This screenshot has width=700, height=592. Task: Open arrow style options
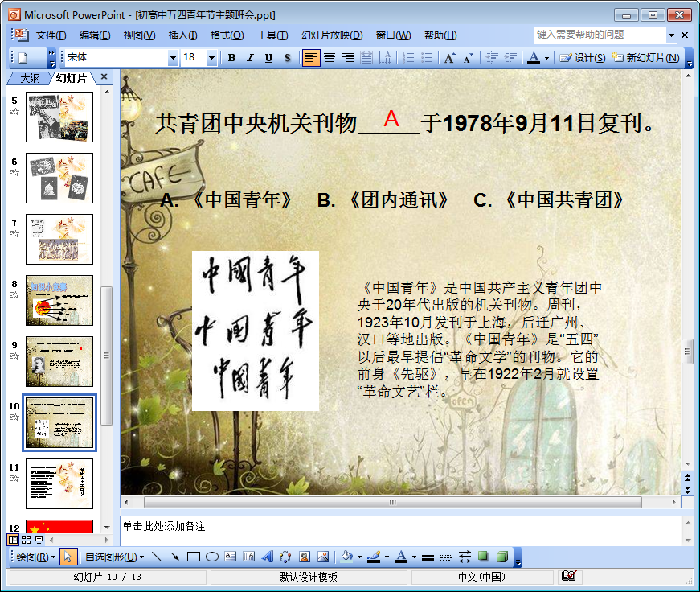(x=465, y=557)
